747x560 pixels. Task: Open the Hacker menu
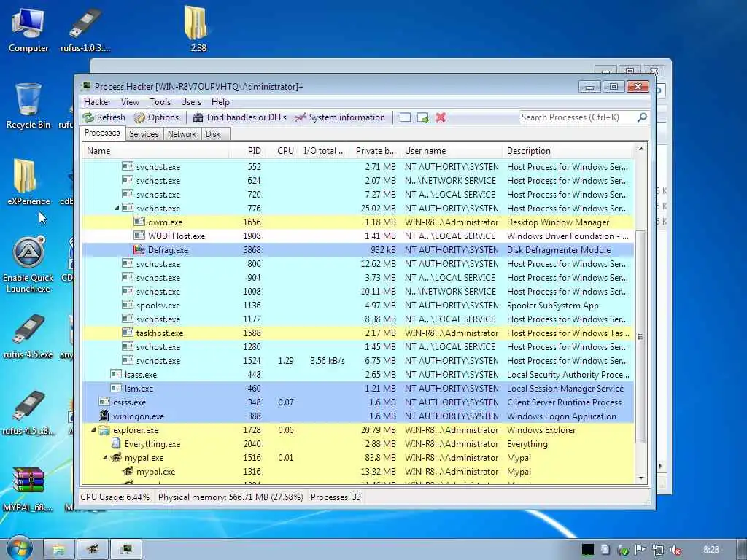97,102
